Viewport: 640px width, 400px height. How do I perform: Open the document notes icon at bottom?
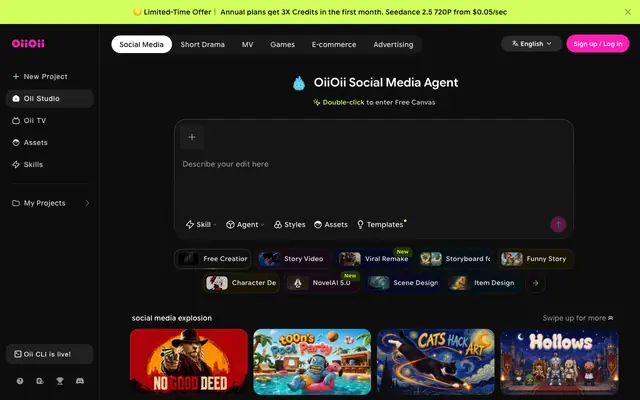[x=40, y=381]
